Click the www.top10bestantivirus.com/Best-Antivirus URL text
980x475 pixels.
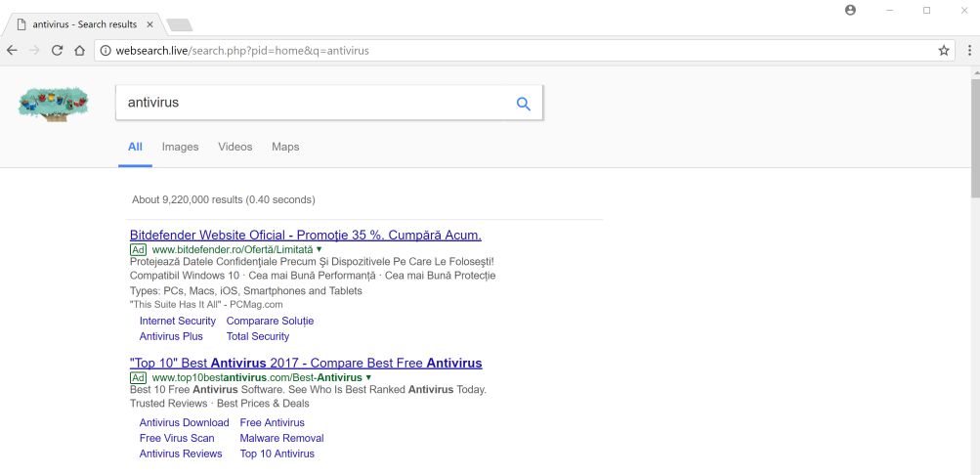click(x=257, y=377)
